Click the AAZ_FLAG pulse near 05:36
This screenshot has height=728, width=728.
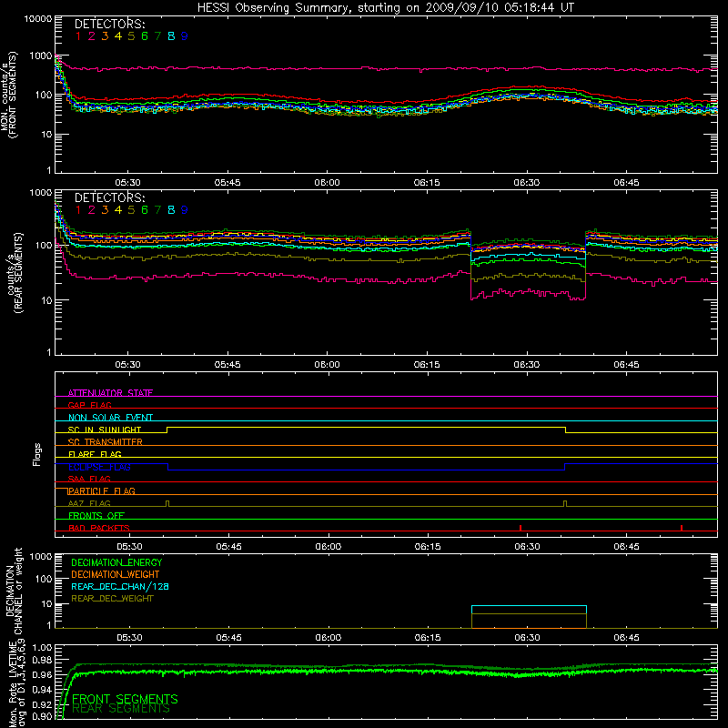pos(167,504)
